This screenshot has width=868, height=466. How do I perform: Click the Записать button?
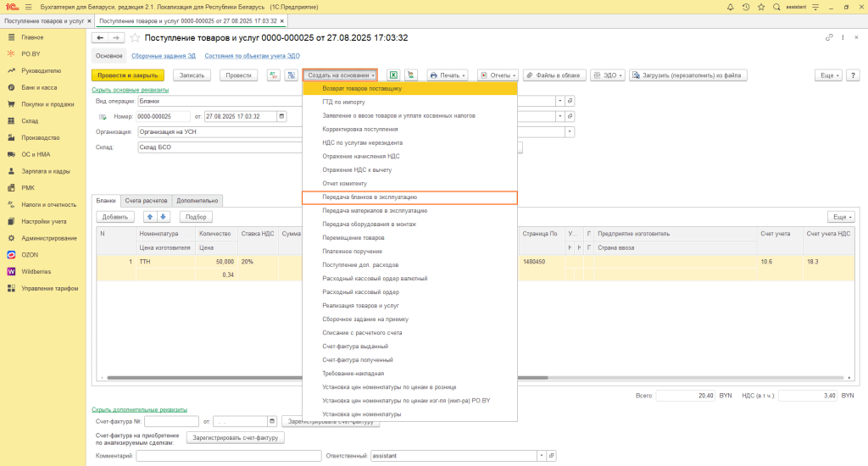click(192, 75)
